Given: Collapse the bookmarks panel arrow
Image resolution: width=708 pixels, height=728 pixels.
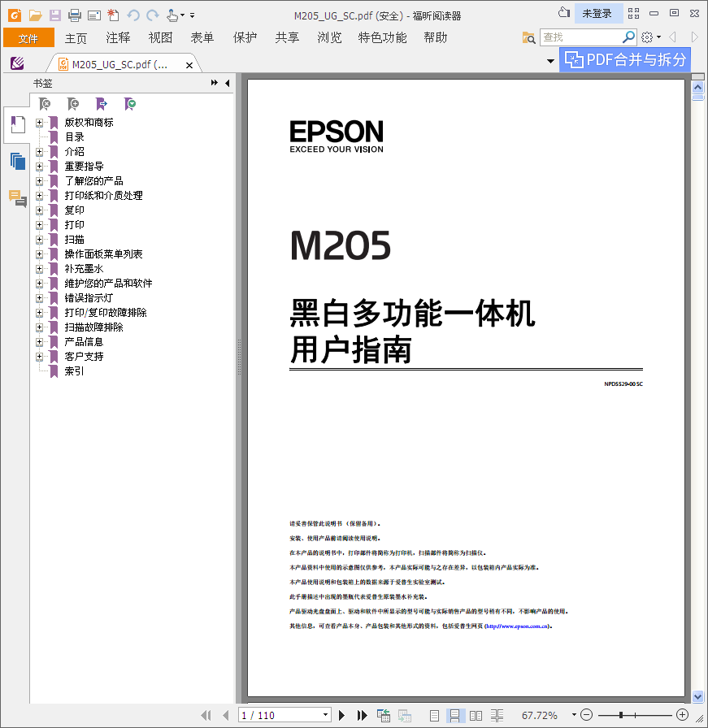Looking at the screenshot, I should [227, 83].
